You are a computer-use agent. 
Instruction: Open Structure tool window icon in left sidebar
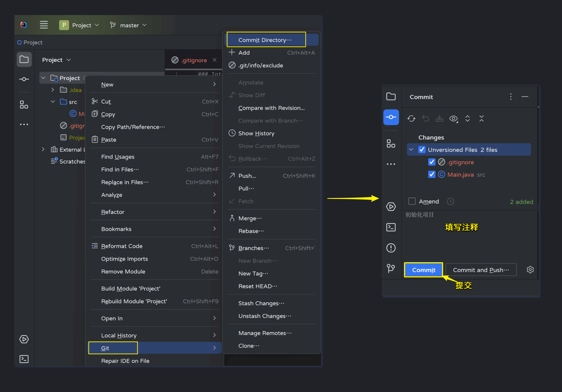pos(24,105)
